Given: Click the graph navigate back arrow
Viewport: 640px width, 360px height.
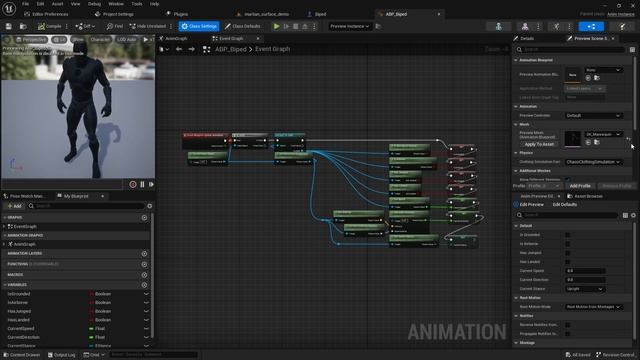Looking at the screenshot, I should click(x=179, y=49).
